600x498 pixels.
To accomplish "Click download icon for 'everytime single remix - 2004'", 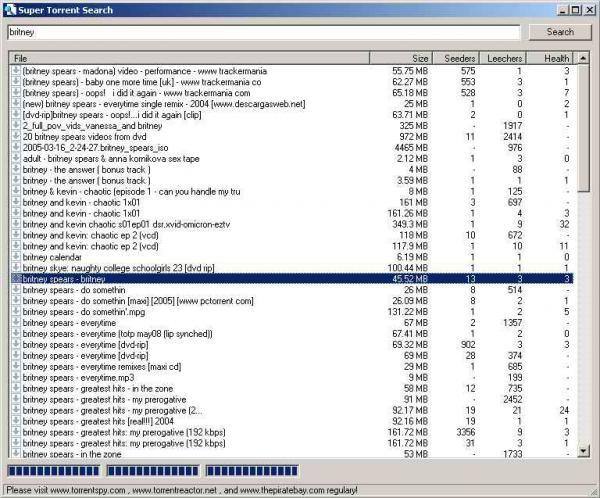I will 16,103.
